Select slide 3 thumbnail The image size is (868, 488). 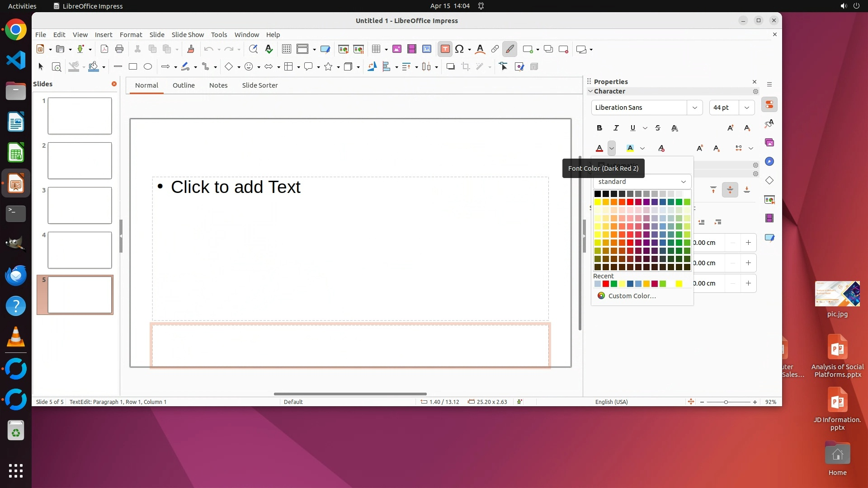80,206
